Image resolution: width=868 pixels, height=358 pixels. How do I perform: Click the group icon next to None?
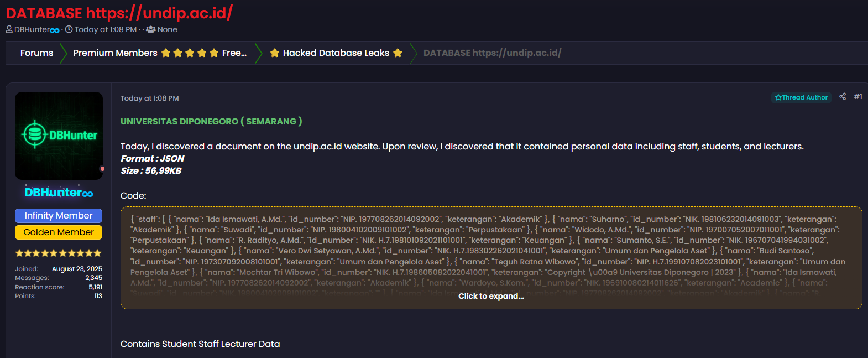pos(150,29)
